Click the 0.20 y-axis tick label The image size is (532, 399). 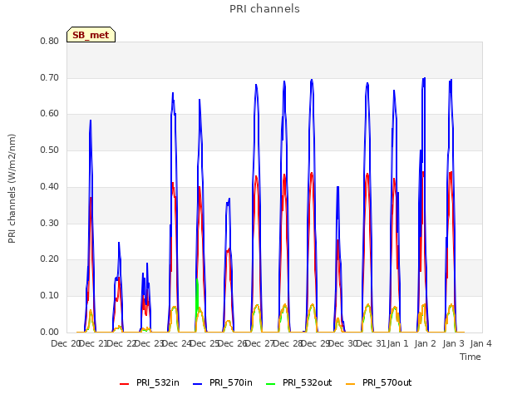pyautogui.click(x=50, y=259)
